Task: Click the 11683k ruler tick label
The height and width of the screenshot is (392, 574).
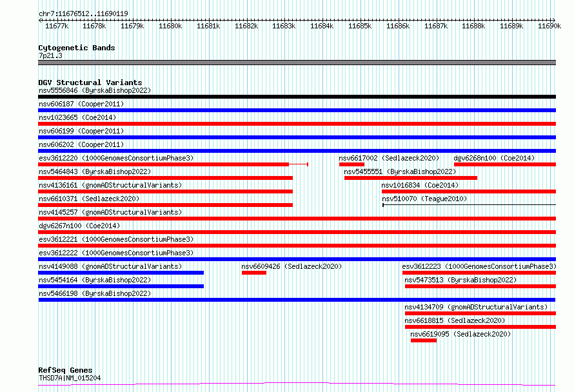Action: 284,26
